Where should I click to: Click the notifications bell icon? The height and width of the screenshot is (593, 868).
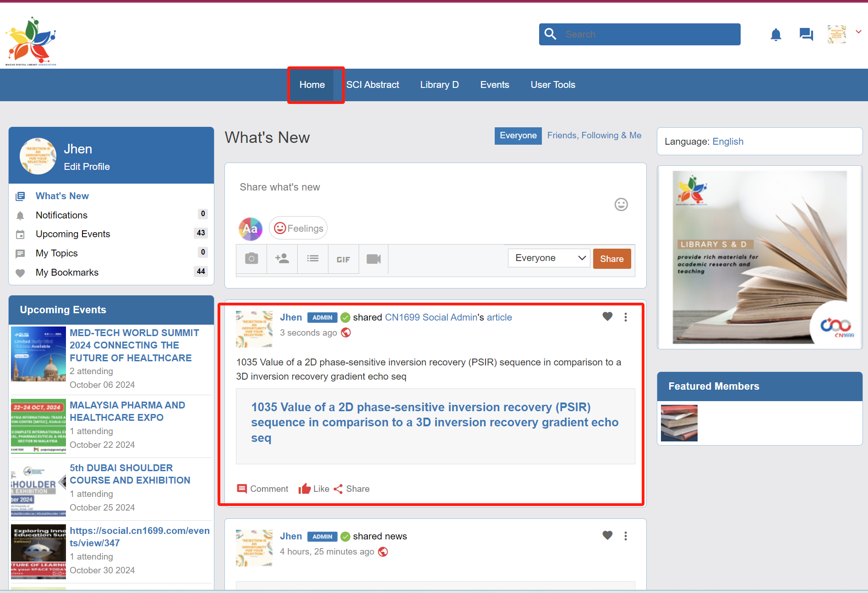(x=775, y=35)
